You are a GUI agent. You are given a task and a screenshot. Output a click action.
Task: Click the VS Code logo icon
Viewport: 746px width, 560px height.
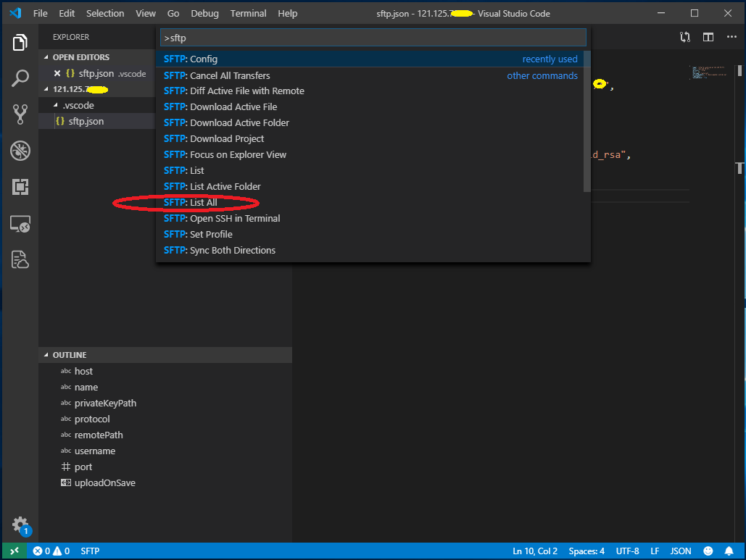tap(15, 13)
